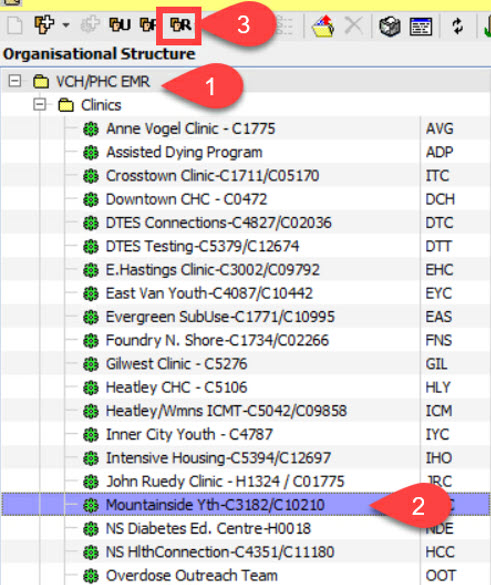Click the gear icon for DTES Testing

(x=91, y=247)
